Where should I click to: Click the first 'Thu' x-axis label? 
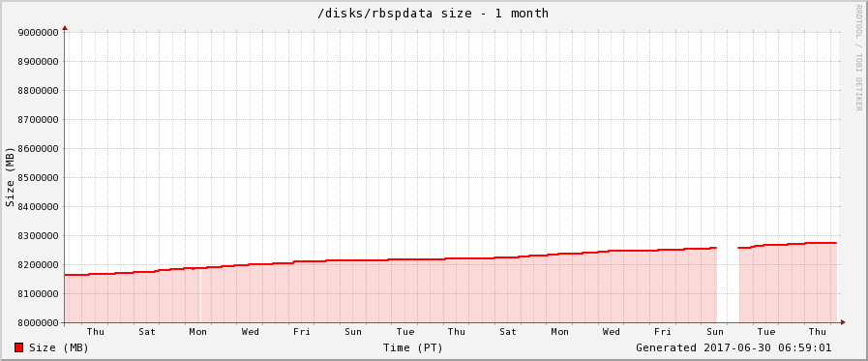95,332
